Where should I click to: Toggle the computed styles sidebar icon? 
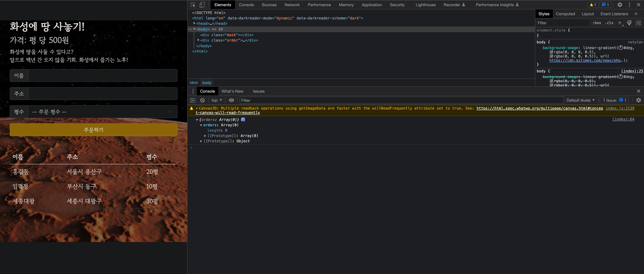638,23
